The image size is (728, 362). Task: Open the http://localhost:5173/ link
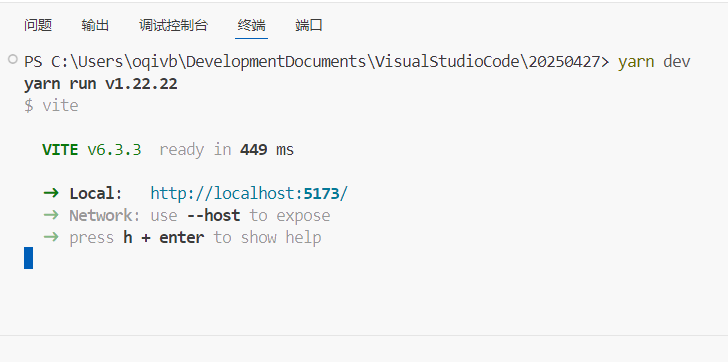pyautogui.click(x=249, y=194)
